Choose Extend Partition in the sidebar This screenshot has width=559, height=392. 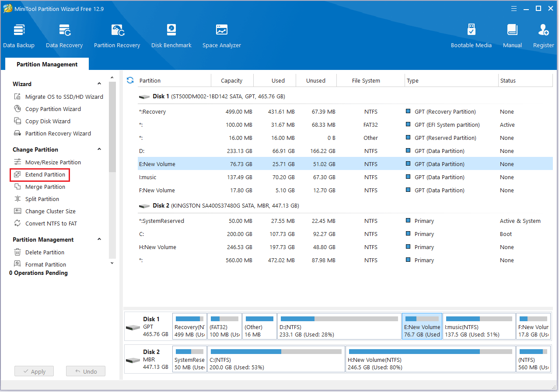45,174
